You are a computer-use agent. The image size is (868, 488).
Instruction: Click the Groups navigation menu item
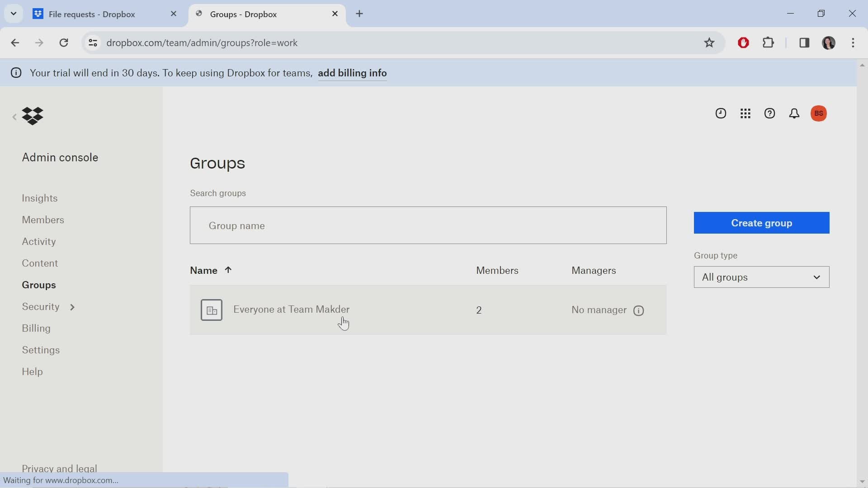tap(39, 285)
